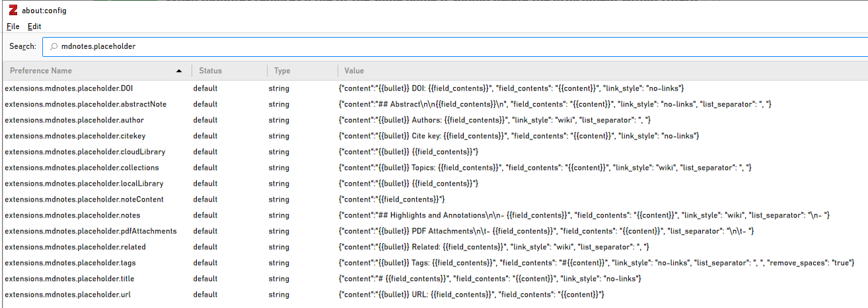This screenshot has height=308, width=868.
Task: Open the Edit menu
Action: point(34,26)
